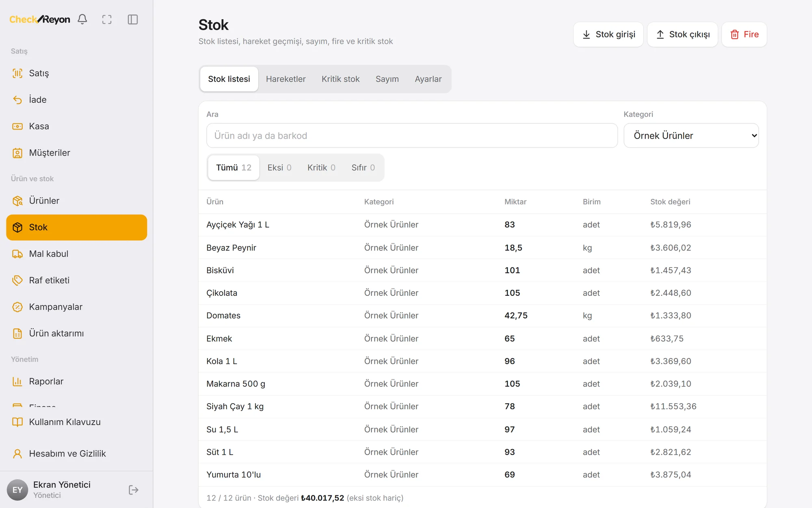Click the Ürünler package icon
Screen dimensions: 812x508
17,201
